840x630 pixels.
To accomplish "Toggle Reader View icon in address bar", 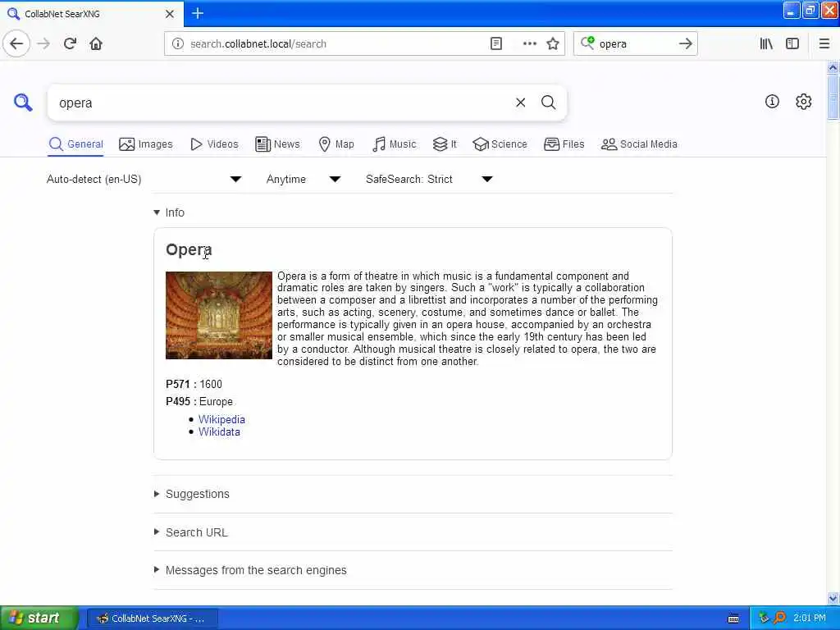I will point(496,44).
